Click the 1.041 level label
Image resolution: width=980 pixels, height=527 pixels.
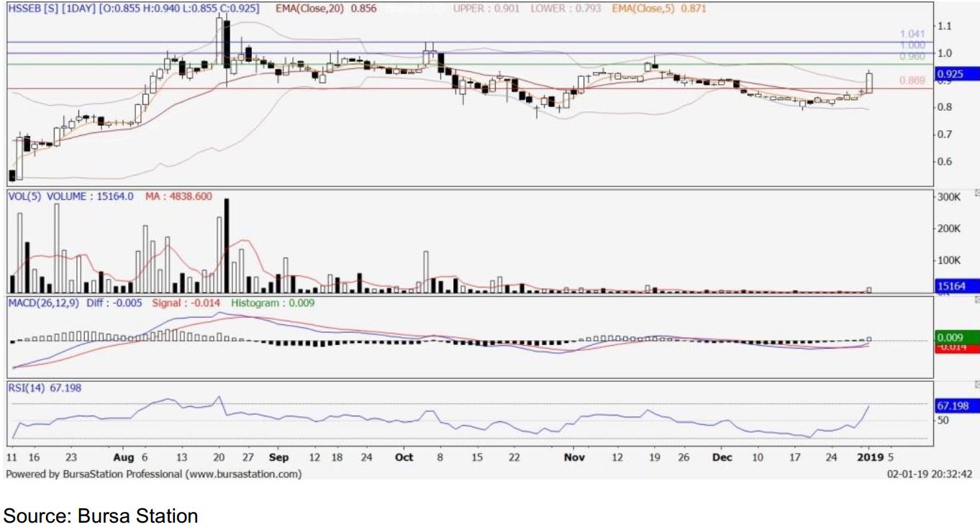point(912,34)
